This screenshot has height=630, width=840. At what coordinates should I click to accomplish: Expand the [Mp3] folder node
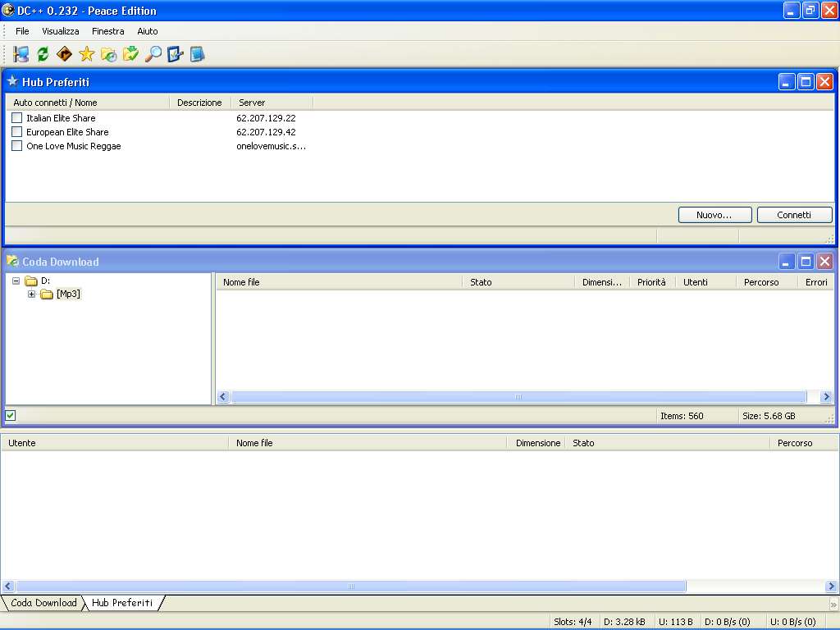(x=32, y=294)
